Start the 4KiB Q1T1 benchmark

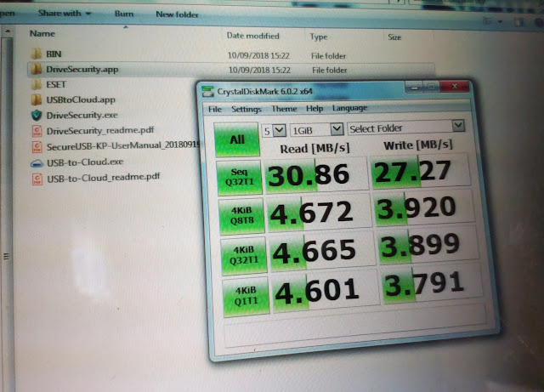coord(246,296)
